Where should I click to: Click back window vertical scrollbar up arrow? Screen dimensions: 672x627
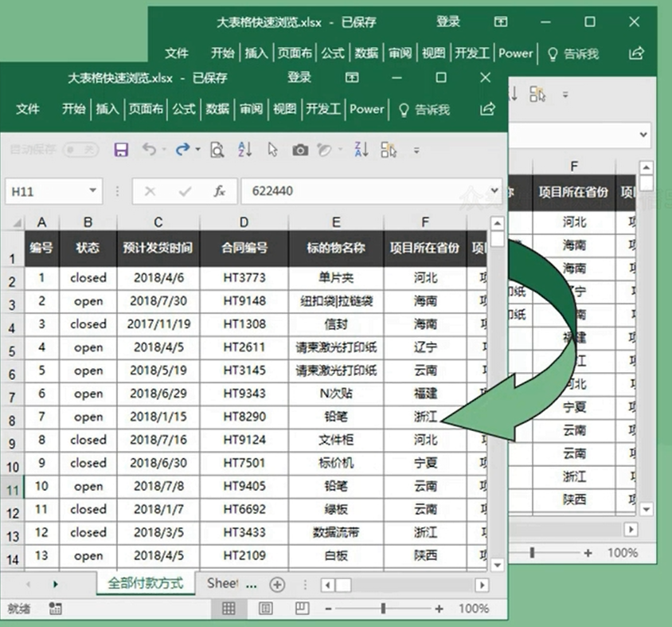click(x=646, y=167)
